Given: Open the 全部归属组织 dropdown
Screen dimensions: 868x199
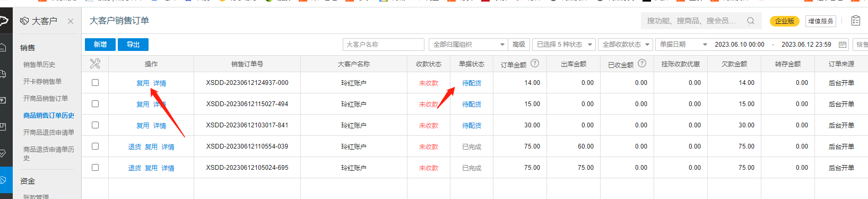Looking at the screenshot, I should pos(468,45).
